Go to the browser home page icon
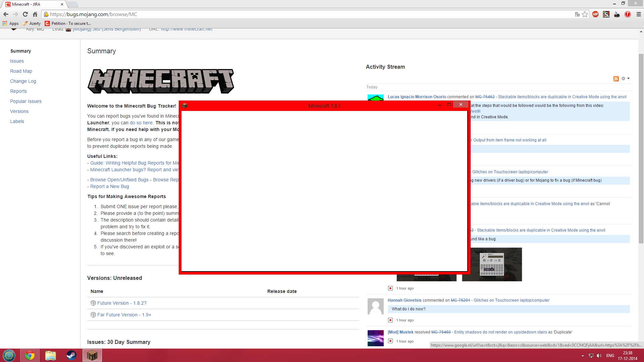Screen dimensions: 644x362 tap(35, 14)
